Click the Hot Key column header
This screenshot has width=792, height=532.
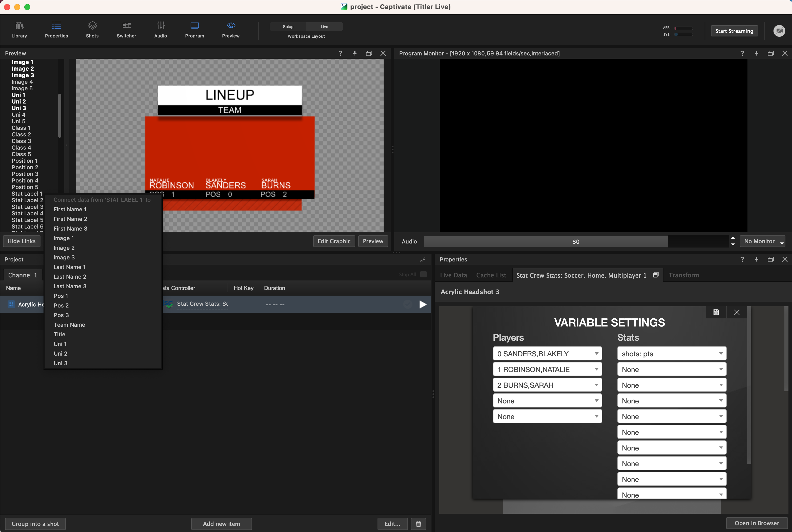click(243, 288)
